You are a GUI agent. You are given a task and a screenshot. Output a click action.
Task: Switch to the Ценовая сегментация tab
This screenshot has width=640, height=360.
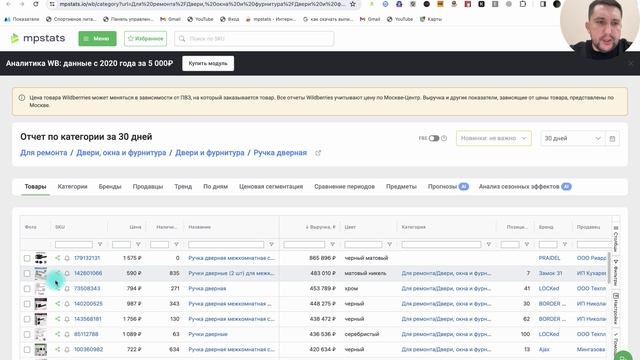point(271,187)
